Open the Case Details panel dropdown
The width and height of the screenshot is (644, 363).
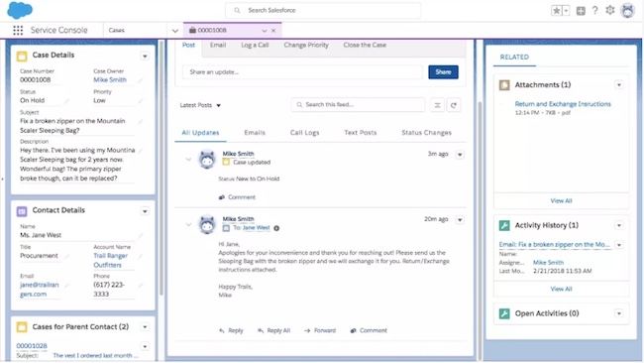point(145,56)
